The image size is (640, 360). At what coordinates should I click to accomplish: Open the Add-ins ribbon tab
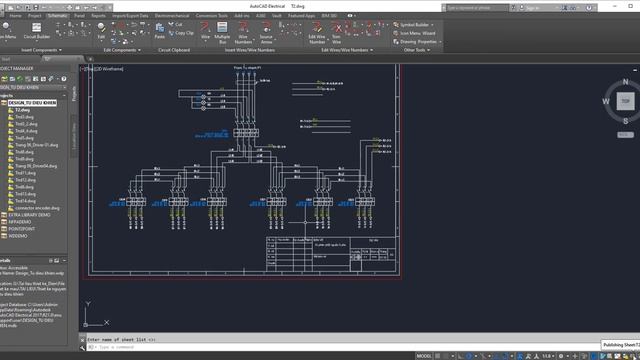point(242,16)
